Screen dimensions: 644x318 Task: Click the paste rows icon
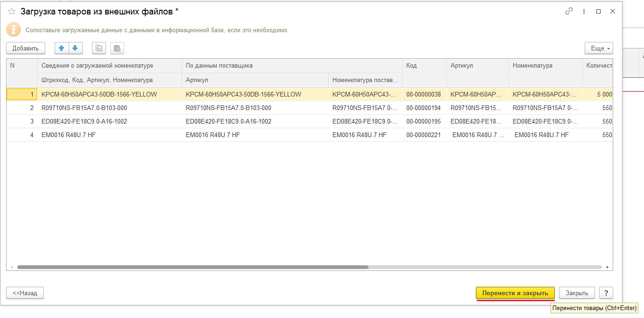(x=117, y=48)
